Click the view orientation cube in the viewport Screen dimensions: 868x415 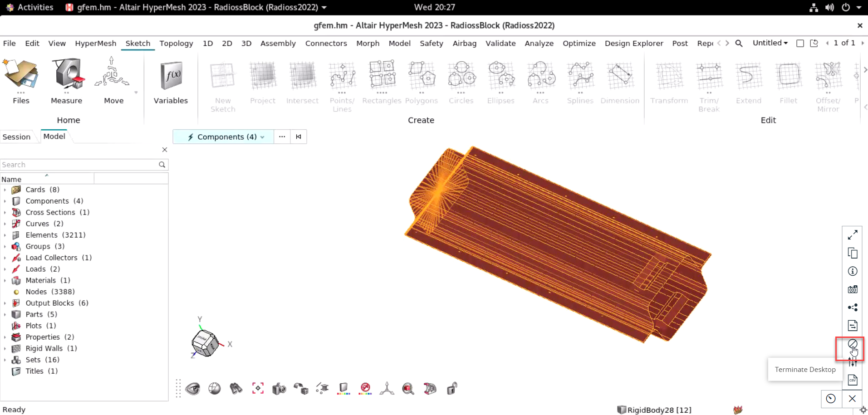coord(205,342)
